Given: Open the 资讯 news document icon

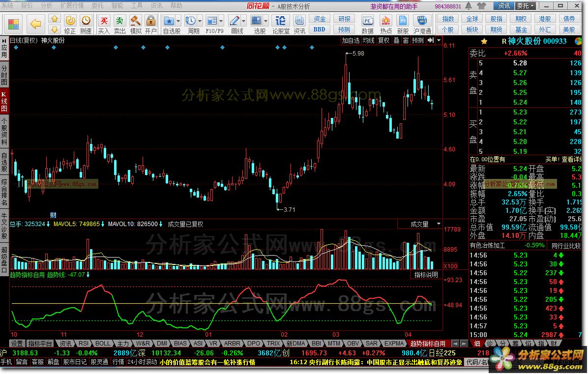Looking at the screenshot, I should point(299,25).
